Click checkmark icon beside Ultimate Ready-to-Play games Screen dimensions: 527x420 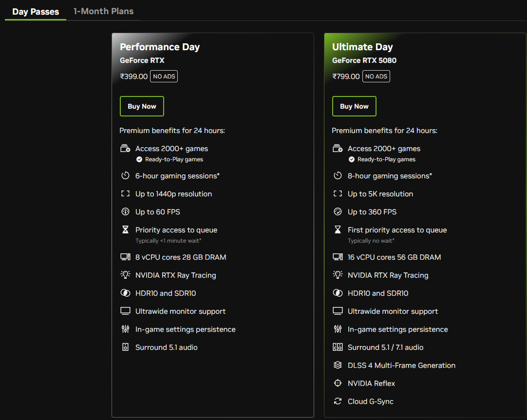tap(352, 159)
